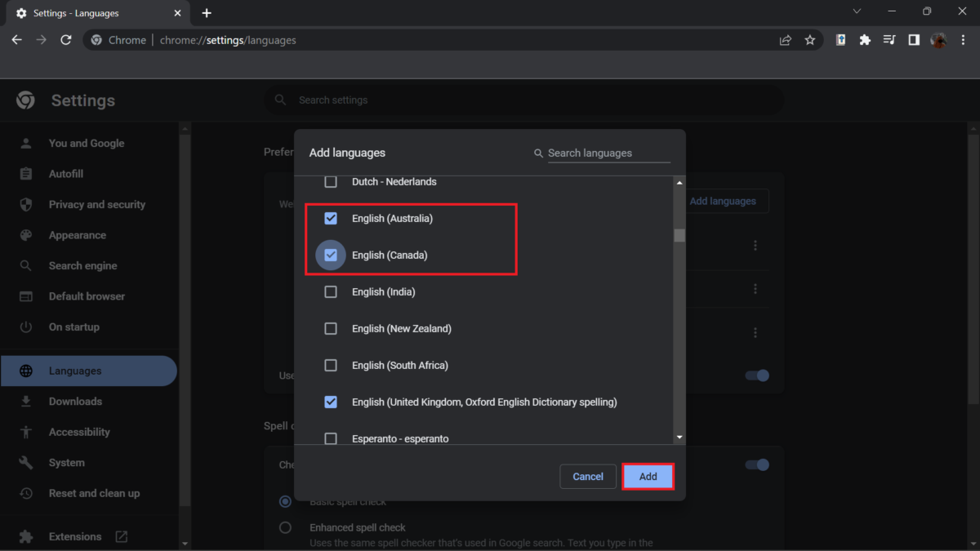Open the tab search dropdown chevron
This screenshot has height=551, width=980.
coord(857,11)
